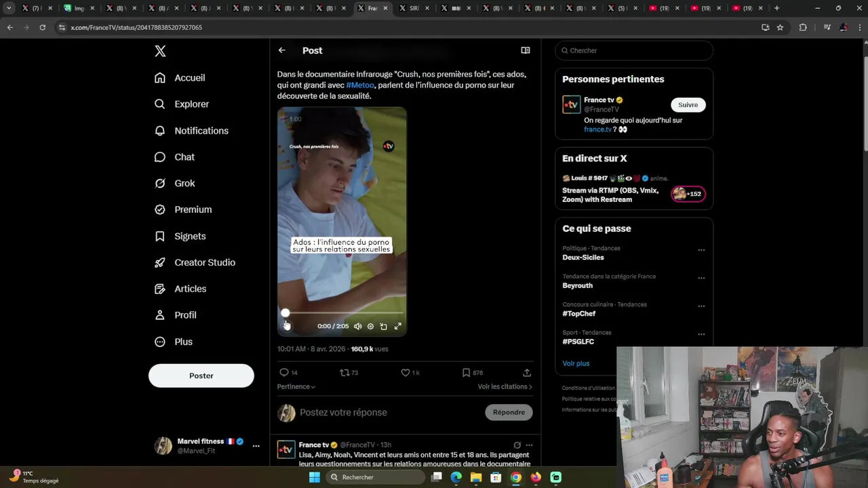Go to Accueil in sidebar

180,78
